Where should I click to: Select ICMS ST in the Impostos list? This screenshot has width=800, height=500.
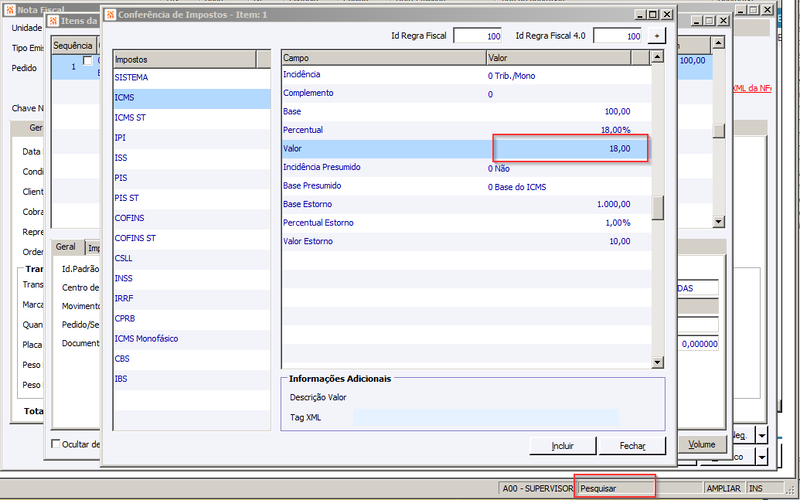pos(192,118)
